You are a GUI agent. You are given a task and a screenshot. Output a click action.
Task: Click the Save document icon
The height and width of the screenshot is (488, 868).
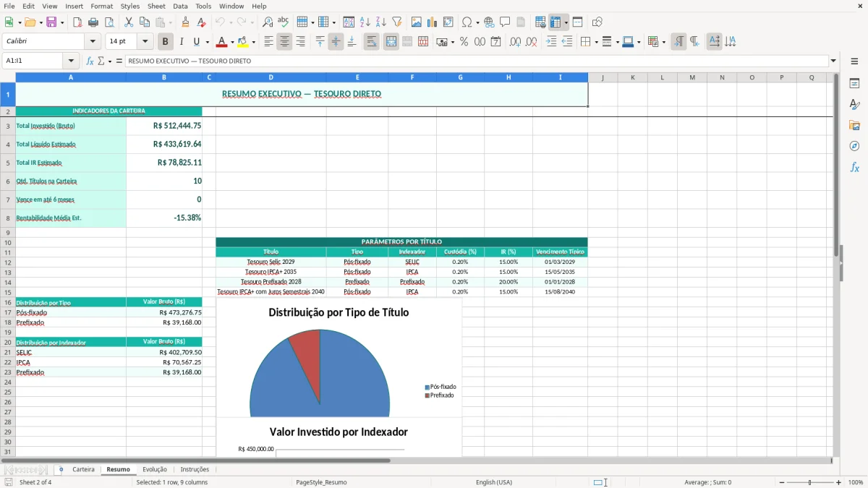click(x=51, y=22)
